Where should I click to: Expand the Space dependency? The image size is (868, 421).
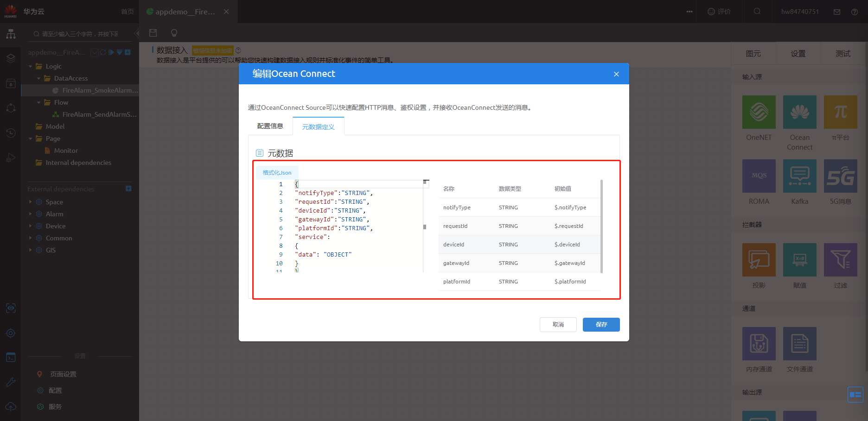[x=31, y=202]
